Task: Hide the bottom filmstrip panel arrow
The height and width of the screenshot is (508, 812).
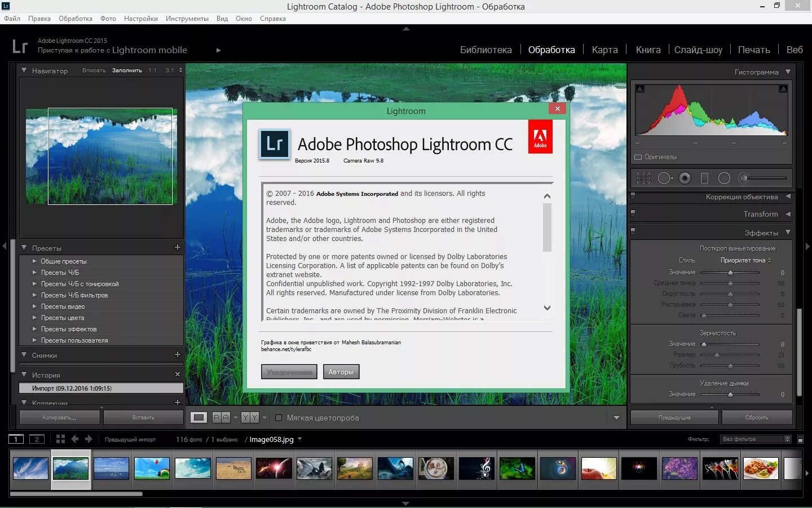Action: 406,503
